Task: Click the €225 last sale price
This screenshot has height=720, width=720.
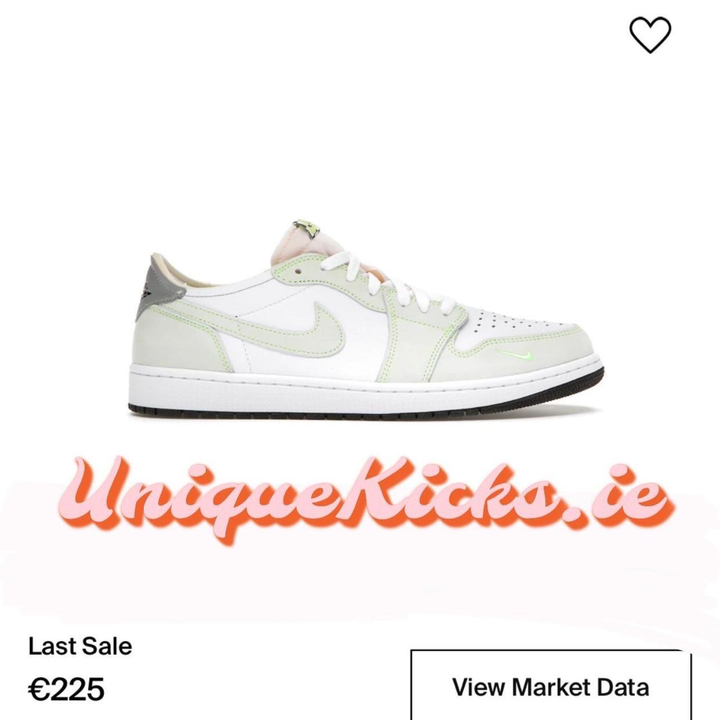Action: coord(67,689)
